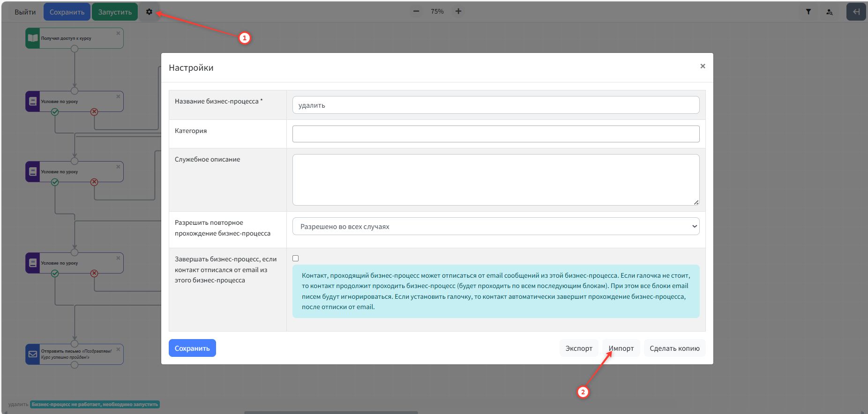Image resolution: width=868 pixels, height=414 pixels.
Task: Focus the Служебное описание text area
Action: click(495, 180)
